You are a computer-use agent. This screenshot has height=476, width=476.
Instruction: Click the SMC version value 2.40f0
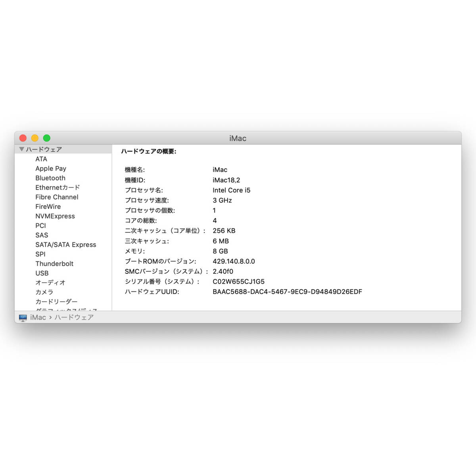pyautogui.click(x=223, y=271)
